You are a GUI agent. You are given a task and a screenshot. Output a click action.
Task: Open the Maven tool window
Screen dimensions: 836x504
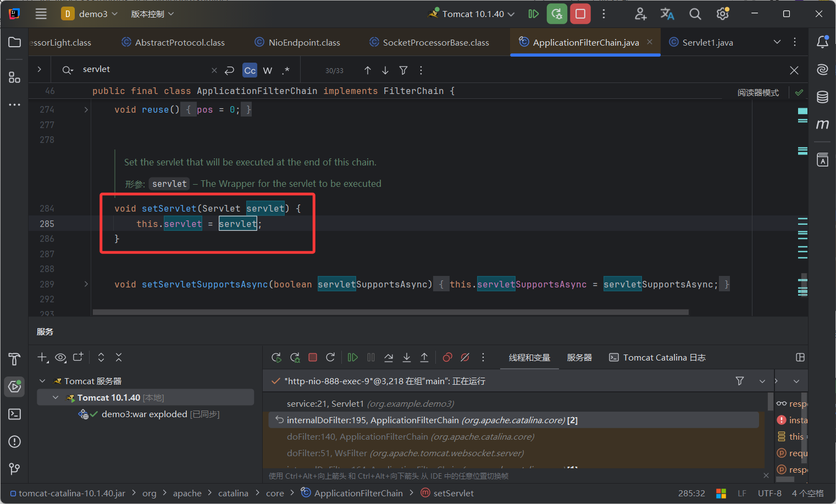tap(822, 125)
